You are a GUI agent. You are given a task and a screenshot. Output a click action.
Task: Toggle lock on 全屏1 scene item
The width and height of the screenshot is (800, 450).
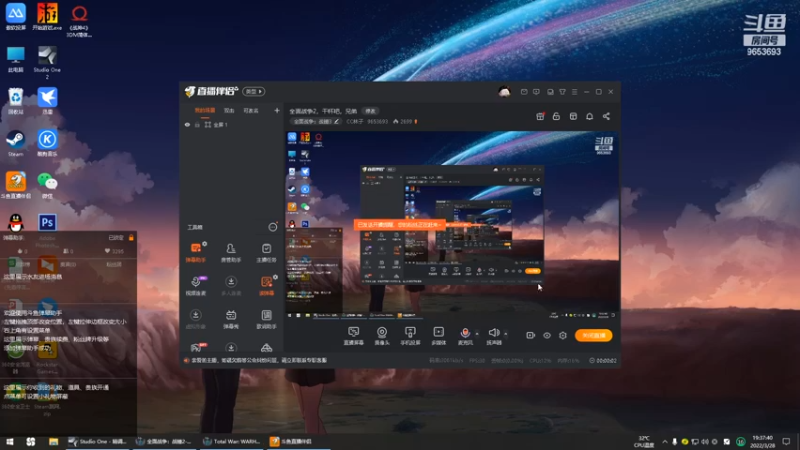(197, 124)
